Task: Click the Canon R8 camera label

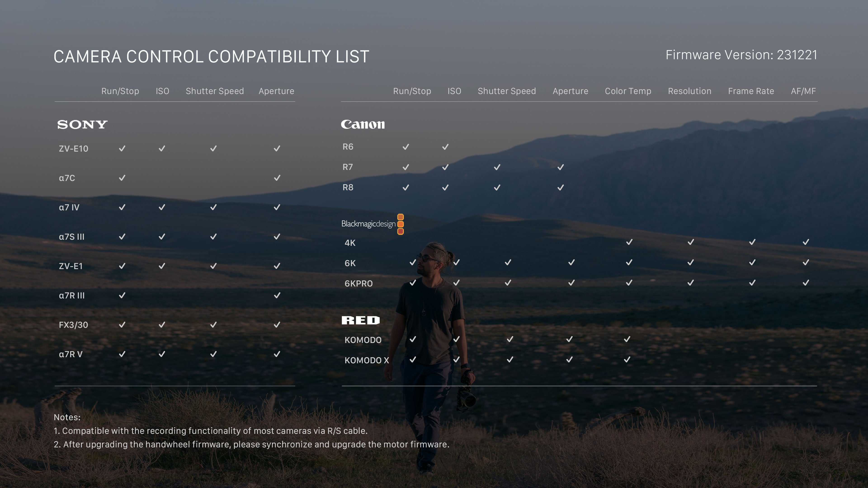Action: [348, 187]
